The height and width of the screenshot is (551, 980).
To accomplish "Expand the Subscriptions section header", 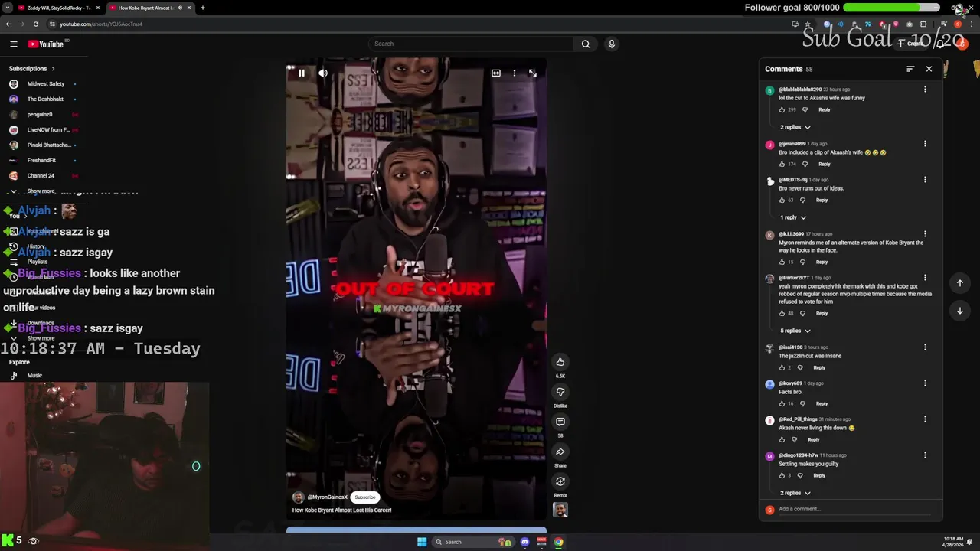I will tap(32, 69).
